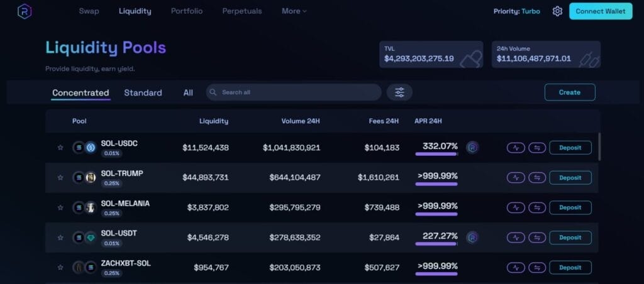
Task: Deposit into the SOL-MELANIA pool
Action: [x=570, y=207]
